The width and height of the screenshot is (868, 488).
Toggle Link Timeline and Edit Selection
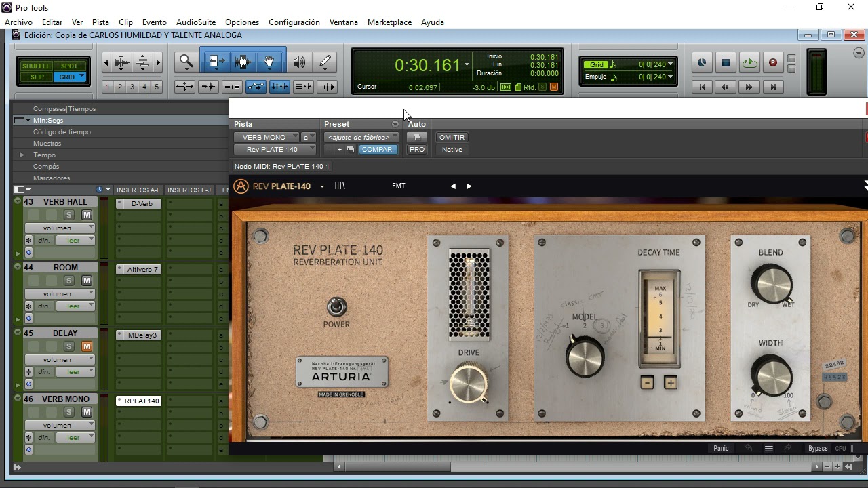tap(279, 87)
